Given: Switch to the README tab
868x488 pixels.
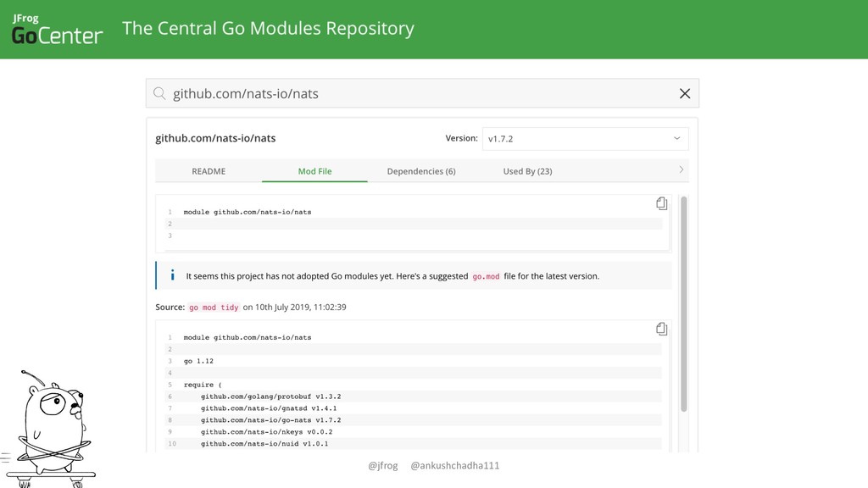Looking at the screenshot, I should (x=209, y=171).
